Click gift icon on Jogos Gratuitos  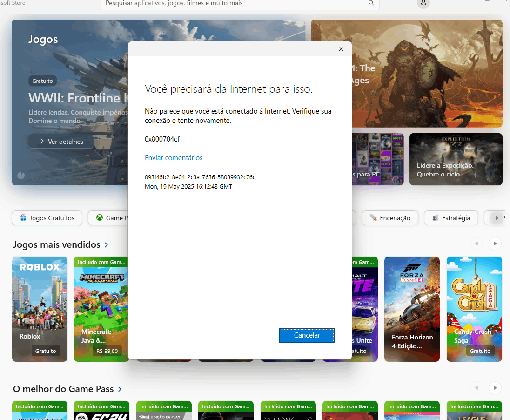pos(23,217)
